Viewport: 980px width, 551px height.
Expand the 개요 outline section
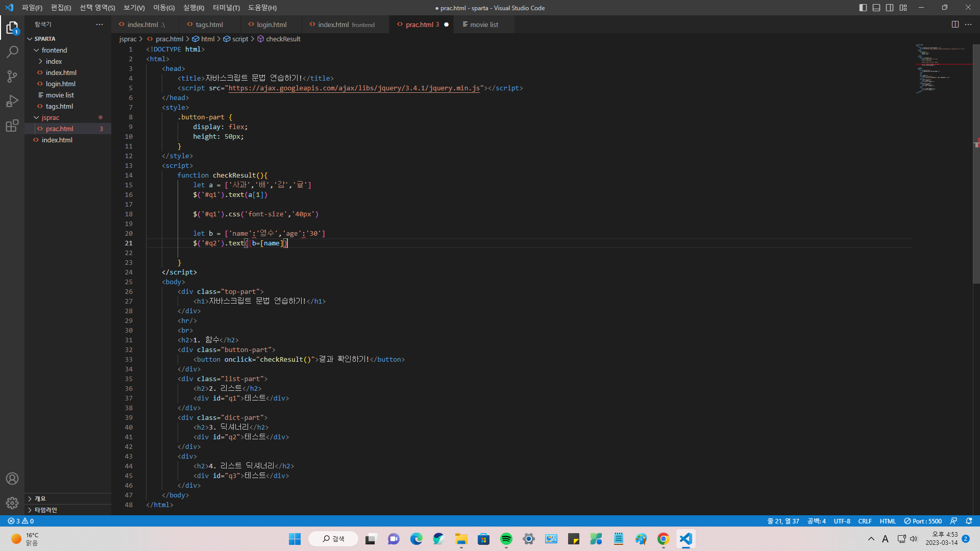click(68, 498)
